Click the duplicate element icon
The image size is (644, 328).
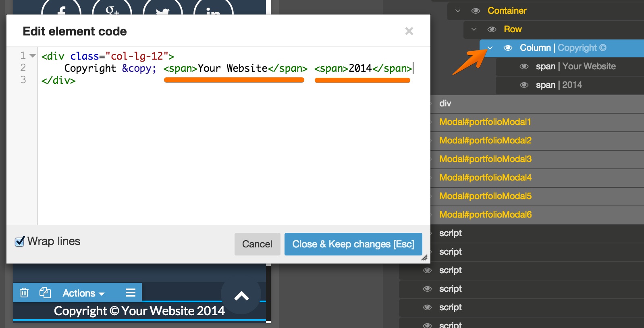45,293
